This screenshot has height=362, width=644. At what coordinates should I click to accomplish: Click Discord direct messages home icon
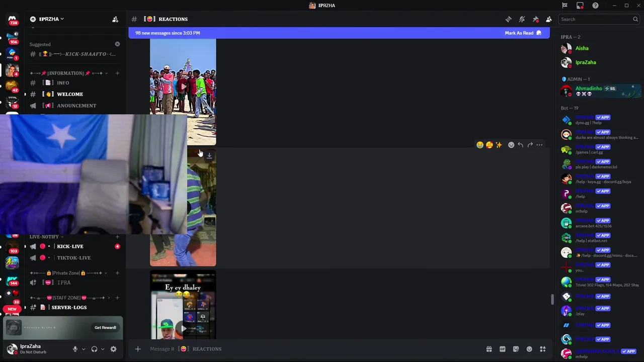[12, 20]
